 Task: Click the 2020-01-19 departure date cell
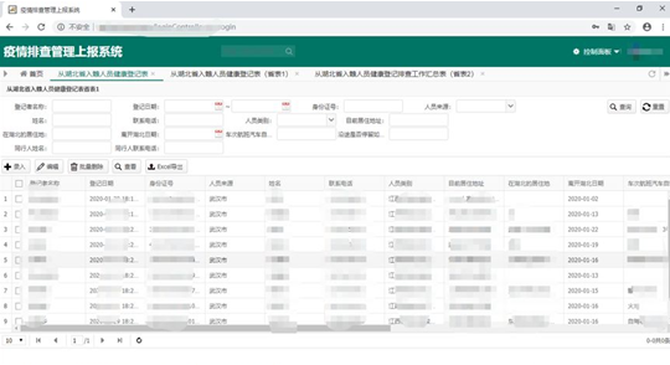click(x=583, y=245)
